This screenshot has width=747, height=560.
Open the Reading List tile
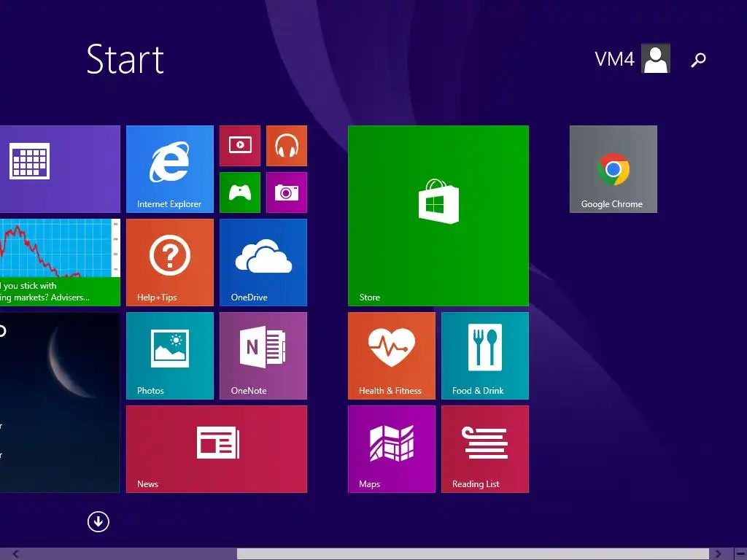(x=485, y=449)
